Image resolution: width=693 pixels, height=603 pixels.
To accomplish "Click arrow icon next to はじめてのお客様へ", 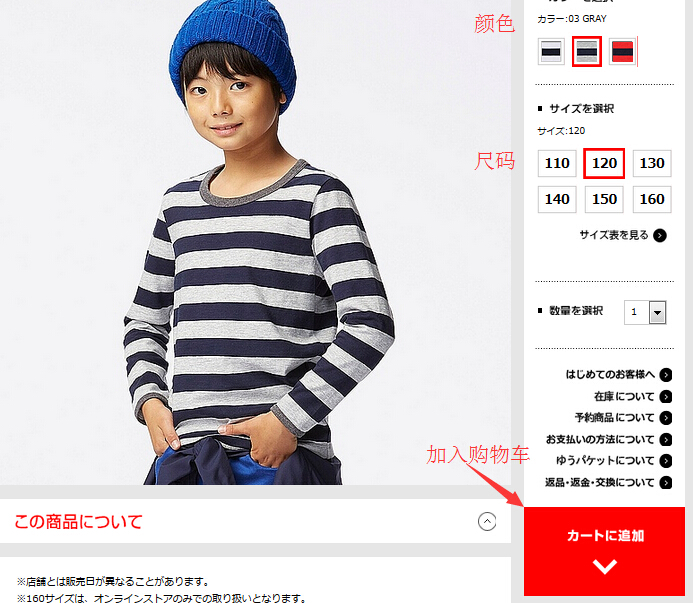I will pos(666,375).
